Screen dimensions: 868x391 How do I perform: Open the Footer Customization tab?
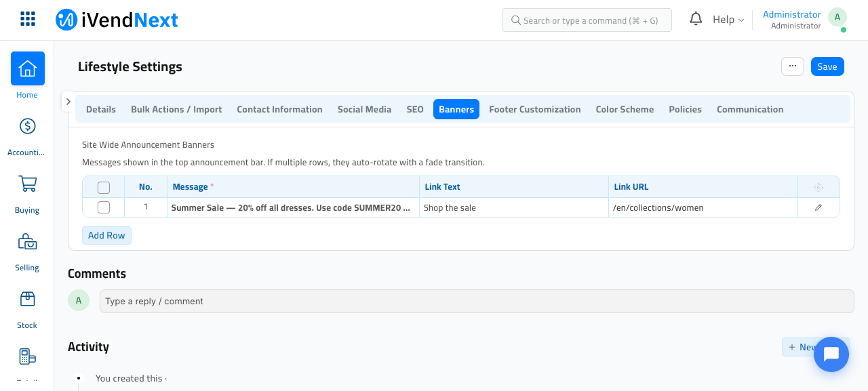pos(535,109)
